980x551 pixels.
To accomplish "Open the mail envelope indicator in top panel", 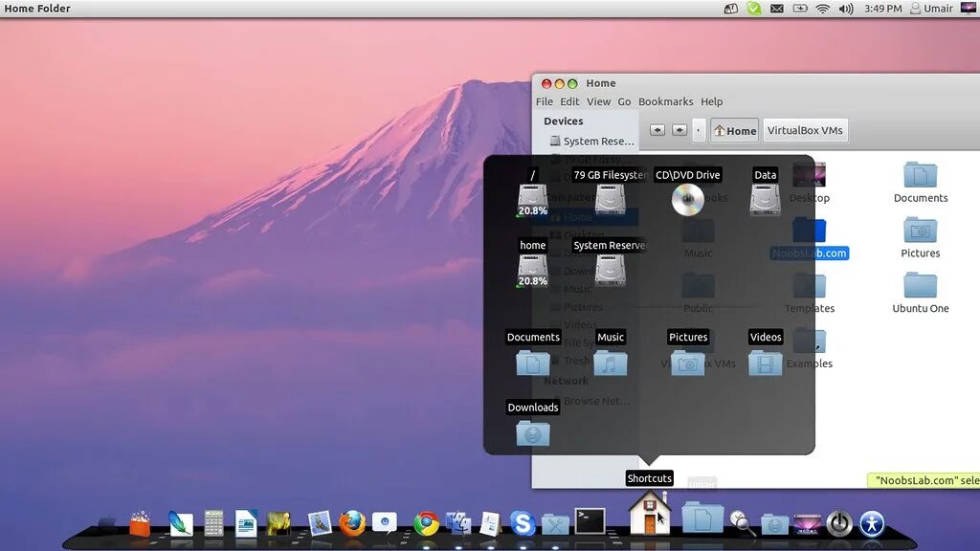I will (777, 9).
